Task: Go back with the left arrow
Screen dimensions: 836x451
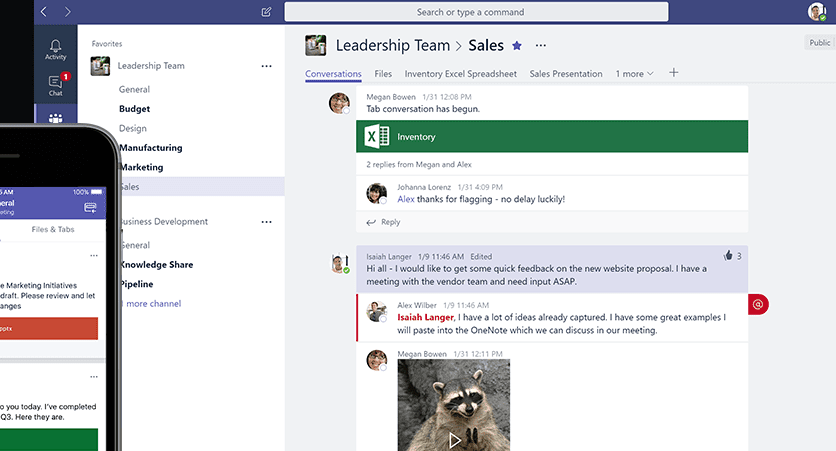Action: coord(44,12)
